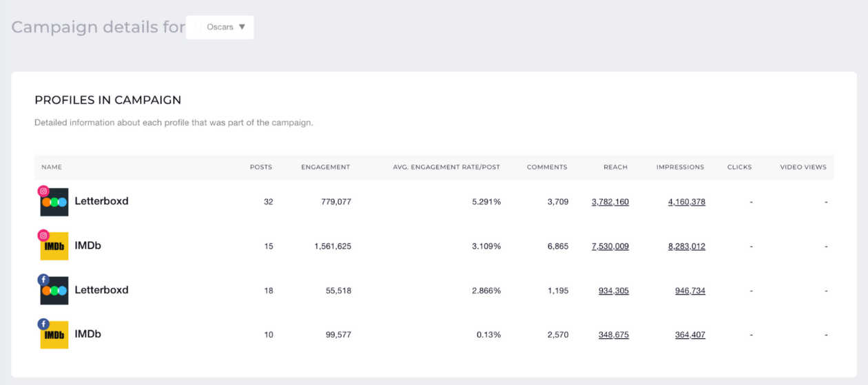868x385 pixels.
Task: Open reach value 348,675 link
Action: point(613,335)
